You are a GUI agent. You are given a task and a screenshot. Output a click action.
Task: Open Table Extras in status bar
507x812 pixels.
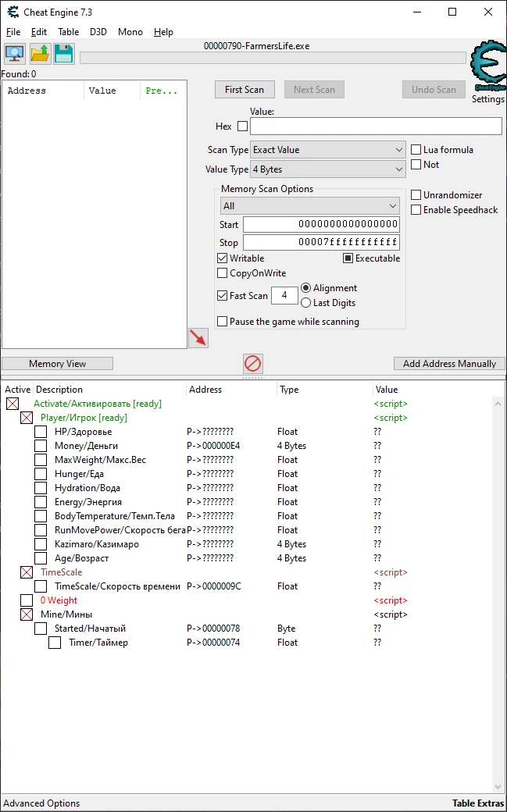[x=478, y=803]
